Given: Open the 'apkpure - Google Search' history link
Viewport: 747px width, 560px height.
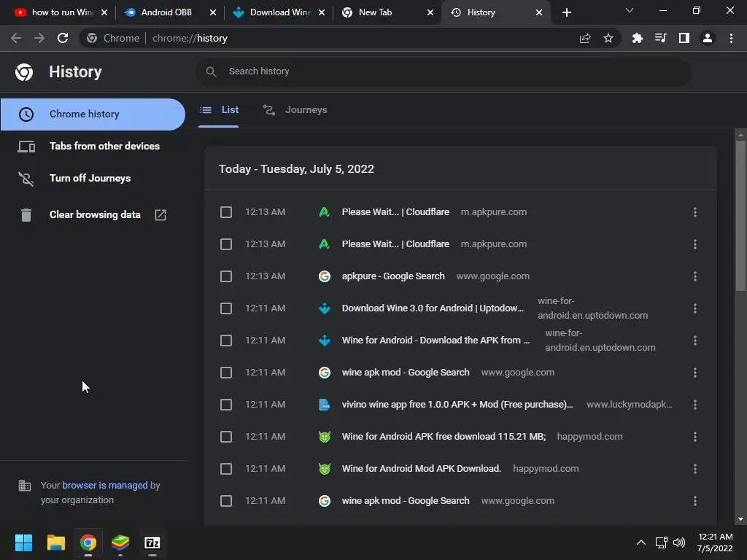Looking at the screenshot, I should [393, 276].
